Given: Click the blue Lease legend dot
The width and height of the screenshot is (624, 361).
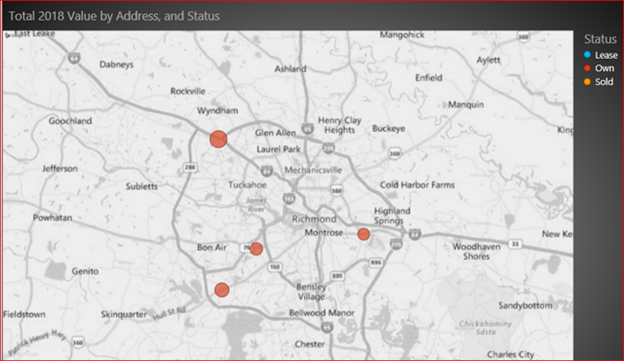Looking at the screenshot, I should 587,55.
